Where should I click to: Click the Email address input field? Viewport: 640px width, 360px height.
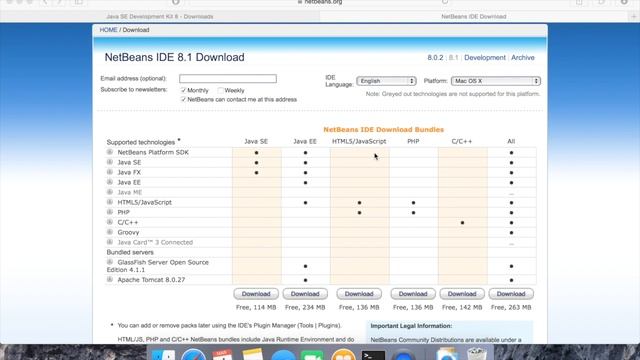tap(228, 78)
